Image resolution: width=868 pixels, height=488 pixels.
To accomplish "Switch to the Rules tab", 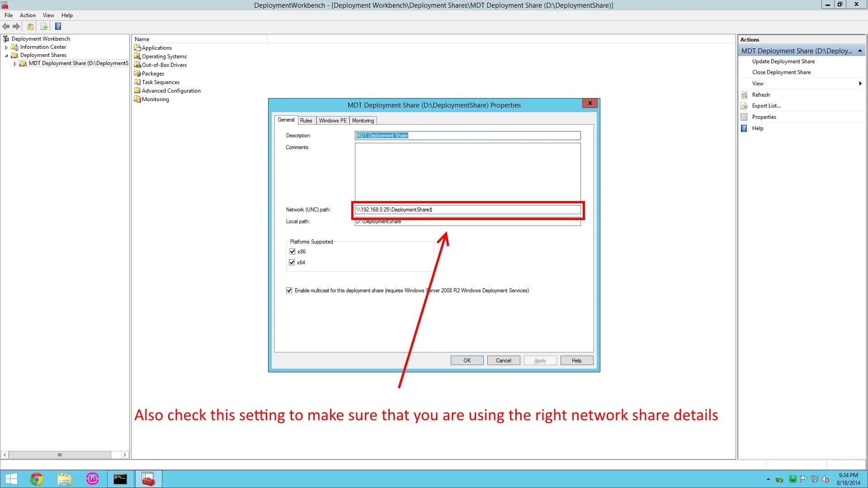I will click(x=306, y=121).
